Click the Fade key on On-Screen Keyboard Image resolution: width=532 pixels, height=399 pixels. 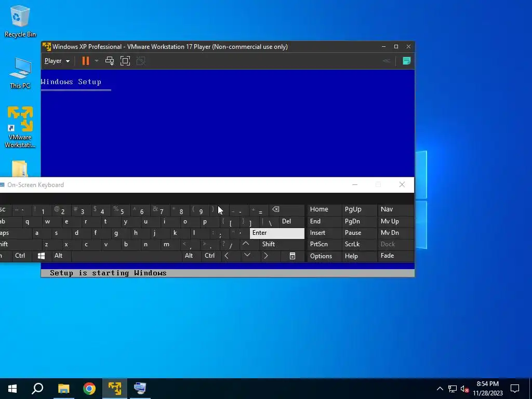tap(395, 256)
